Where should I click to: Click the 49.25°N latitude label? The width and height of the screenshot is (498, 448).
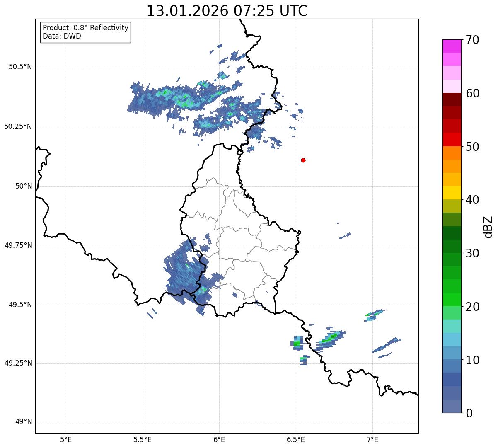18,363
